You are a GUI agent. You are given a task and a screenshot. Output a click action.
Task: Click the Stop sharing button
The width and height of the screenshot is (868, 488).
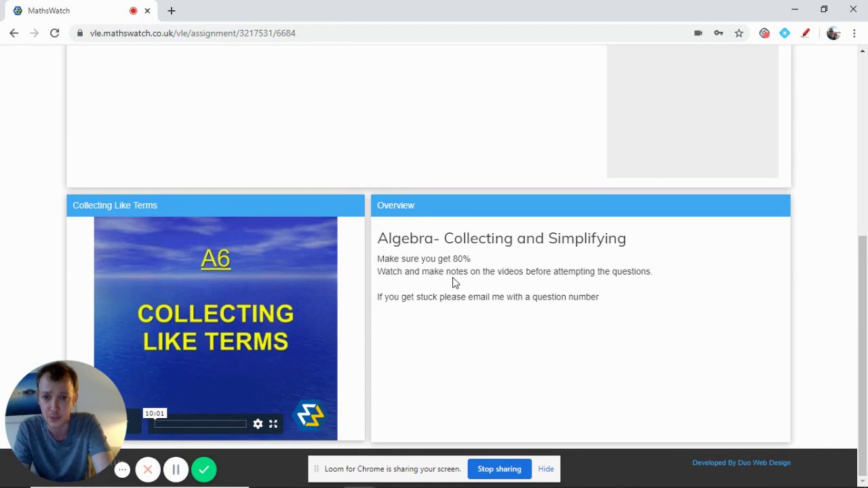[499, 468]
